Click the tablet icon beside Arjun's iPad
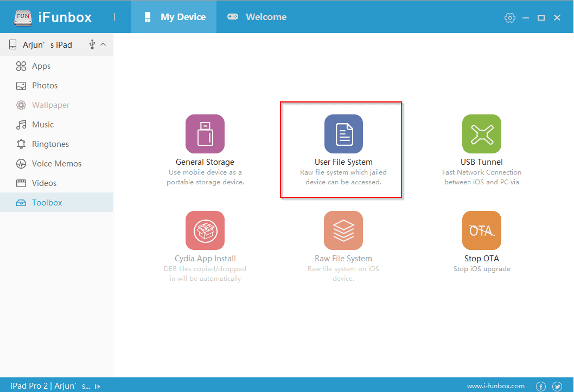Image resolution: width=574 pixels, height=392 pixels. [x=13, y=44]
